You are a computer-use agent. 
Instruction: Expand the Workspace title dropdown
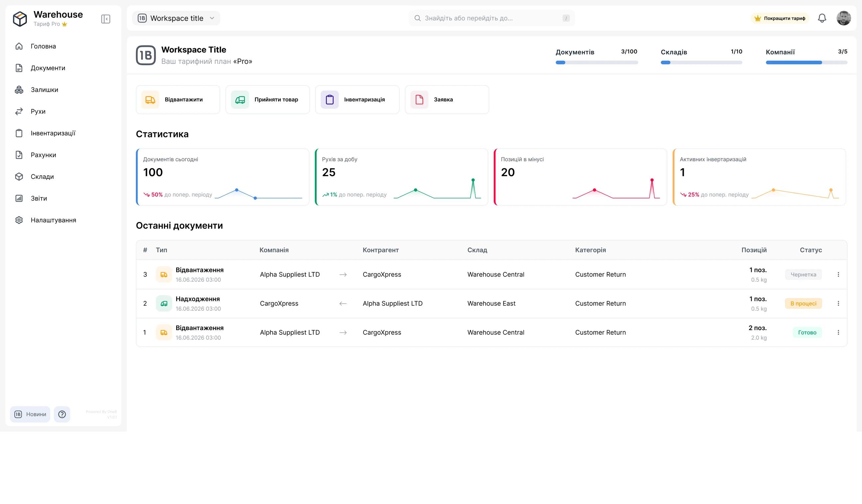tap(176, 18)
